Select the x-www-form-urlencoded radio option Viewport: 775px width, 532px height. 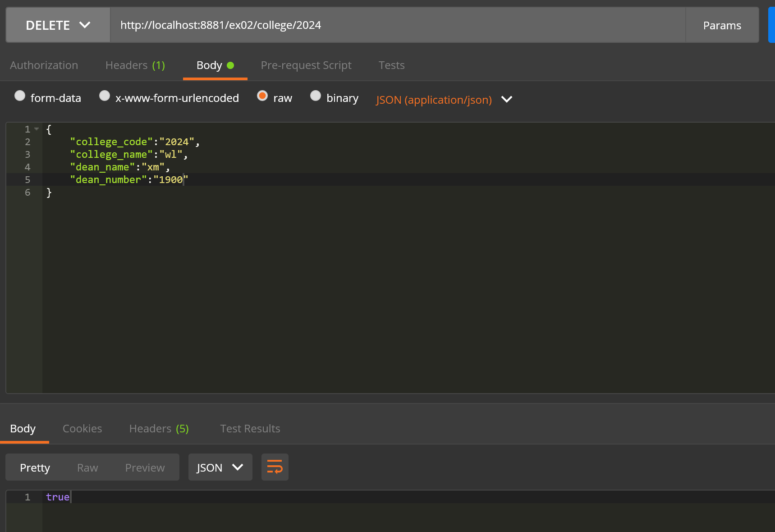pyautogui.click(x=105, y=96)
